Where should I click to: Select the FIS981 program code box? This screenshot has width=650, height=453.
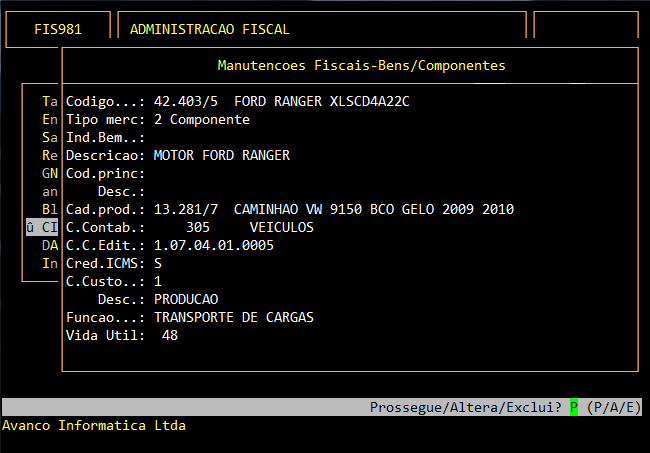point(58,30)
